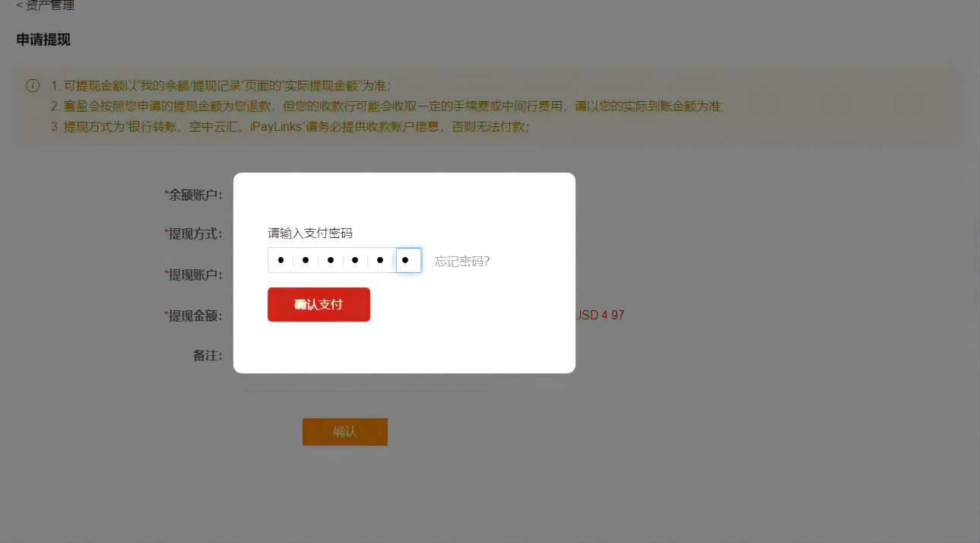Click the 备注 remark field underline
The width and height of the screenshot is (980, 543).
pos(366,390)
